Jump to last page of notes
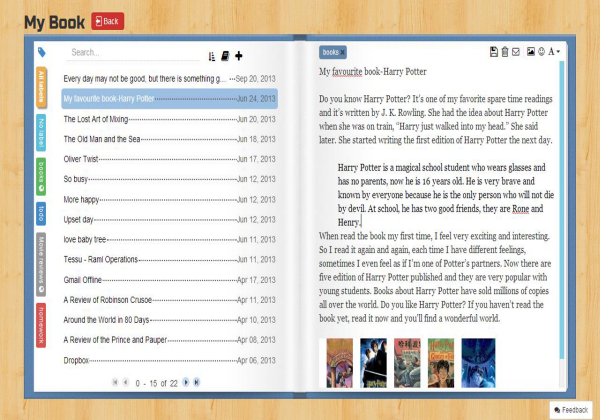Screen dimensions: 600x420 [x=196, y=382]
